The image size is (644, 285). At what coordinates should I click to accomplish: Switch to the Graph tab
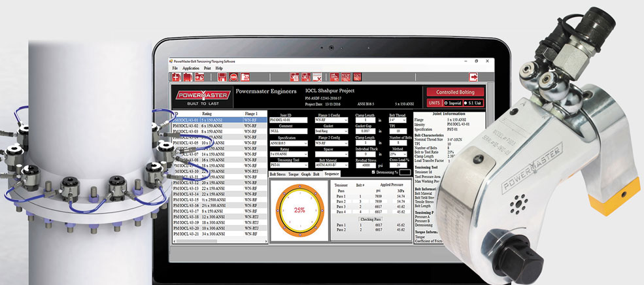tap(306, 174)
